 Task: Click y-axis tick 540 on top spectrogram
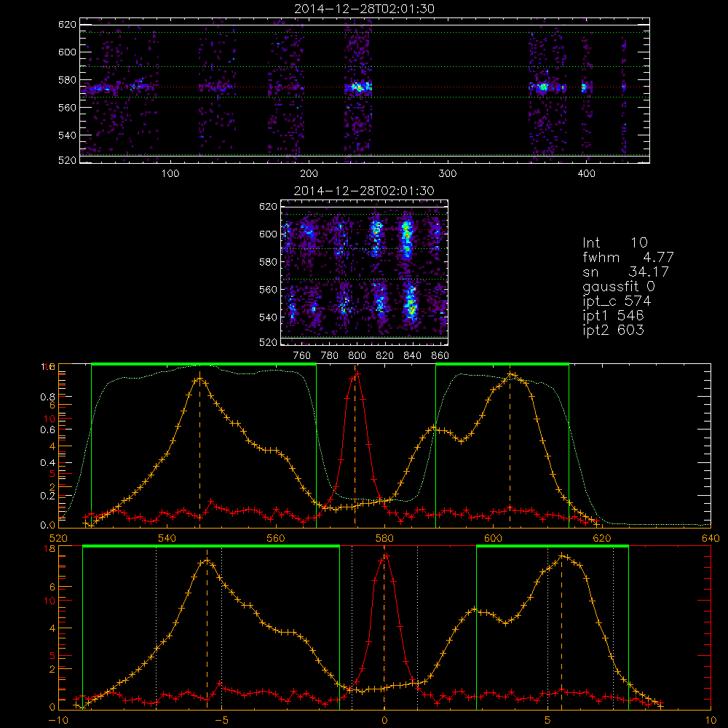pyautogui.click(x=67, y=135)
